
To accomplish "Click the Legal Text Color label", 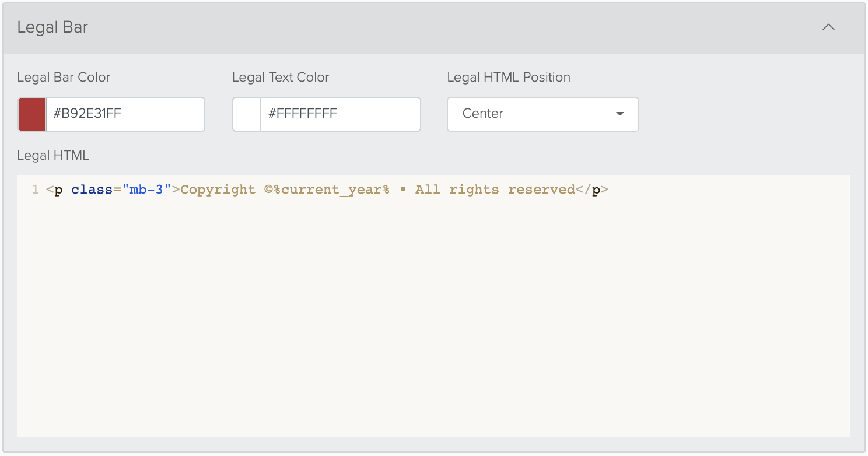I will pyautogui.click(x=281, y=78).
